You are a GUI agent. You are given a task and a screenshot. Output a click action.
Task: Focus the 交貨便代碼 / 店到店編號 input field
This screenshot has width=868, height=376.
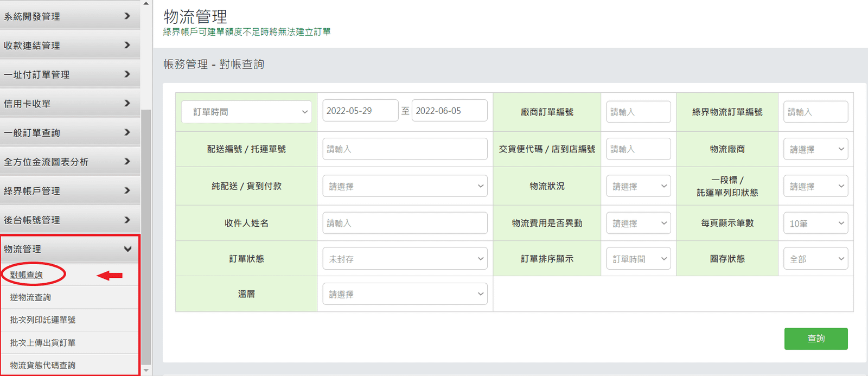click(639, 149)
